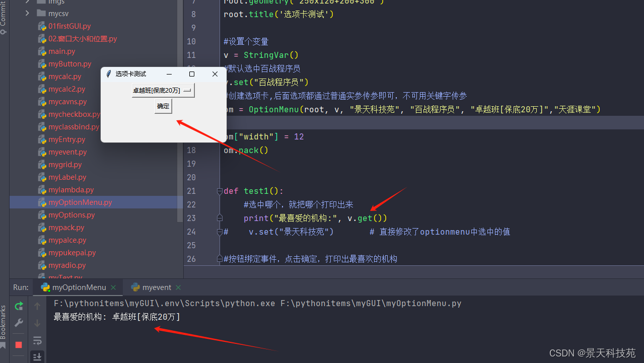The width and height of the screenshot is (644, 363).
Task: Click the Python icon beside mypukepai.py
Action: tap(42, 253)
